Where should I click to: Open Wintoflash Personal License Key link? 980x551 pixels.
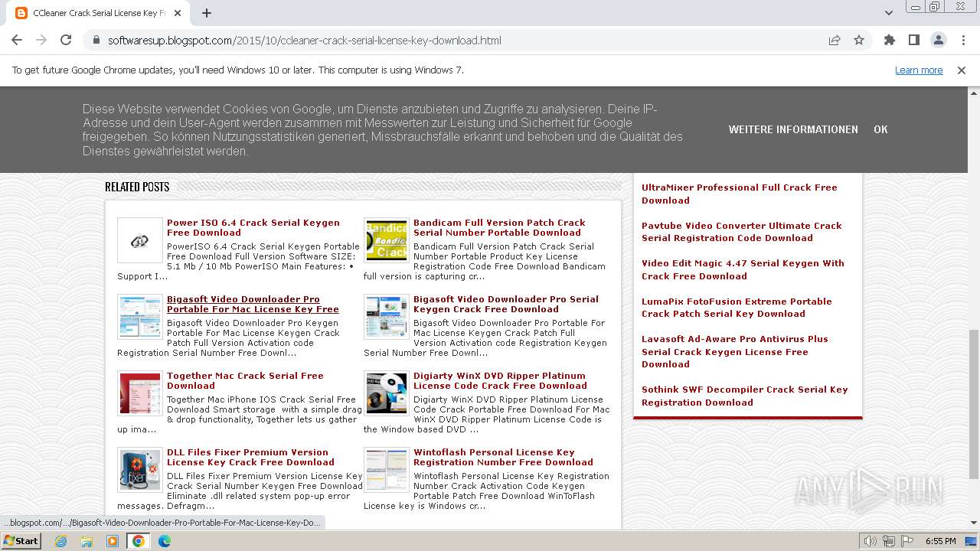click(503, 457)
